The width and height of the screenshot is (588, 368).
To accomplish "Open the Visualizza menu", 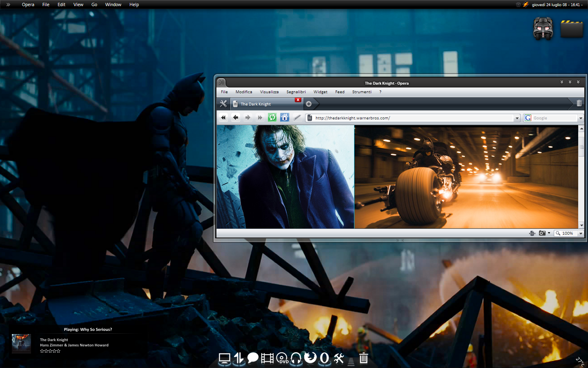I will [x=269, y=92].
